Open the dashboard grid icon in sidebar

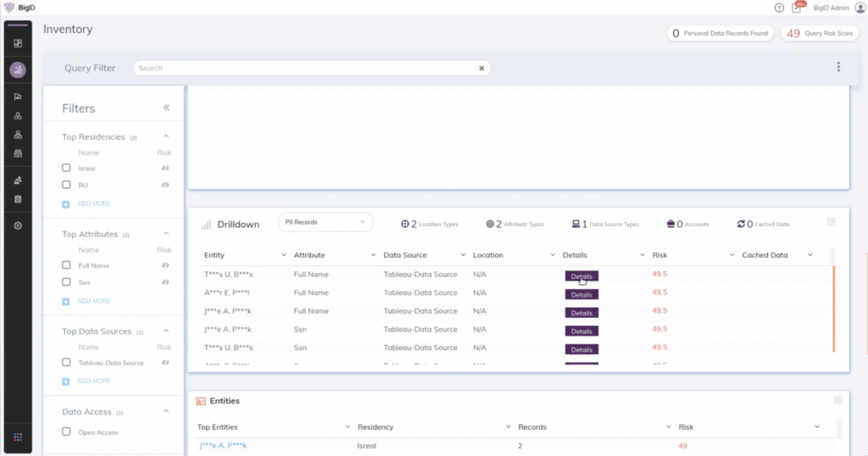(x=18, y=43)
